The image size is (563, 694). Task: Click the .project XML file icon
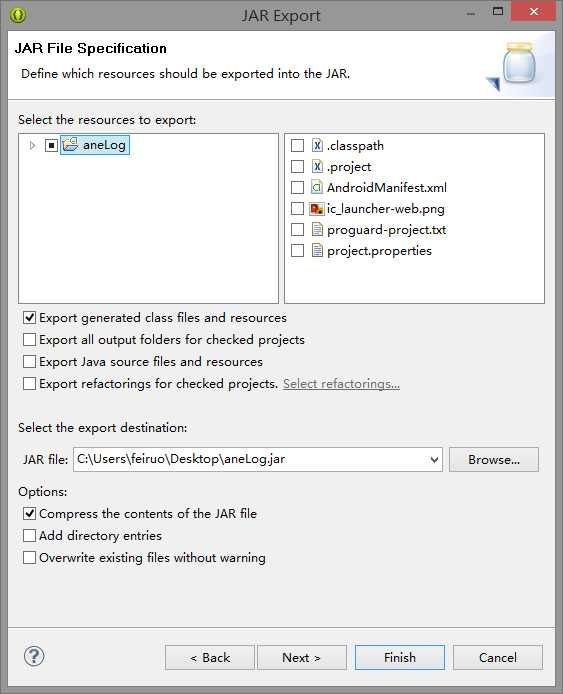pyautogui.click(x=317, y=166)
